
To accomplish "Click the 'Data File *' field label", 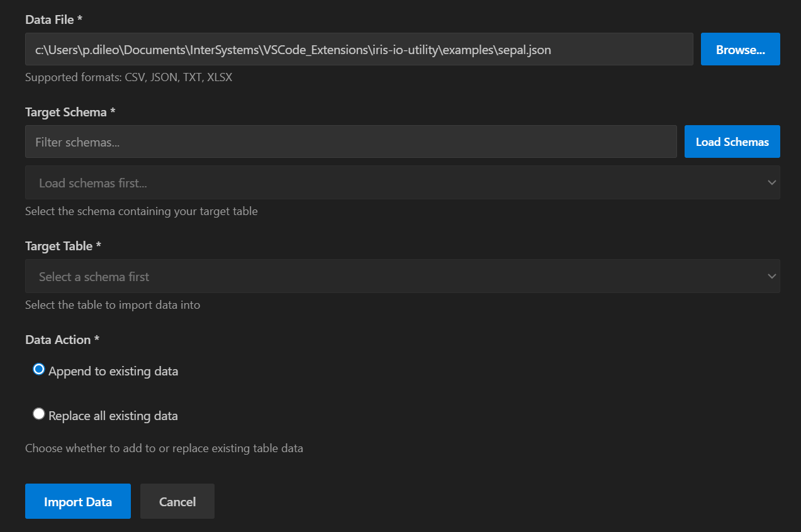I will pos(54,20).
